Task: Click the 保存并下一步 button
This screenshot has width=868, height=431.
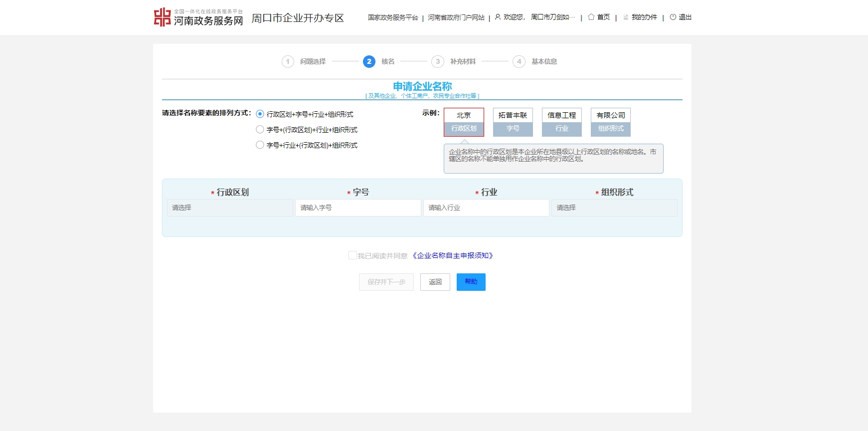Action: [386, 282]
